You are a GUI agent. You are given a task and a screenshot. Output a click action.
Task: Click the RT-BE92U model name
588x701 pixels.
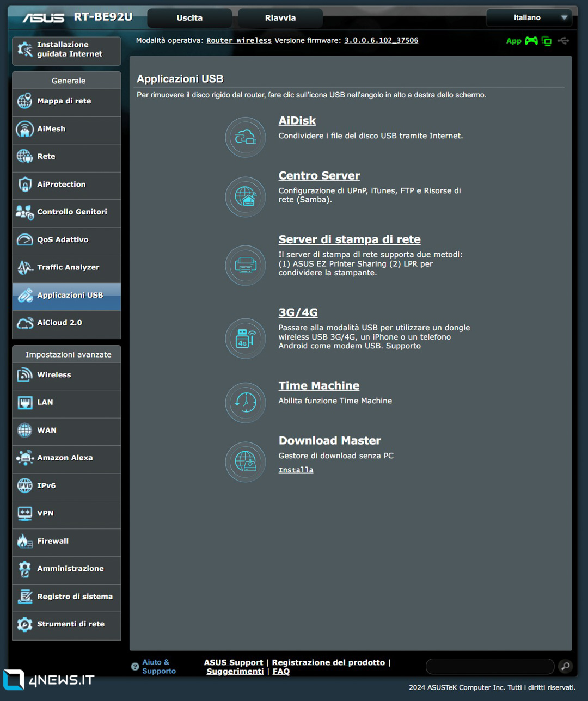103,17
